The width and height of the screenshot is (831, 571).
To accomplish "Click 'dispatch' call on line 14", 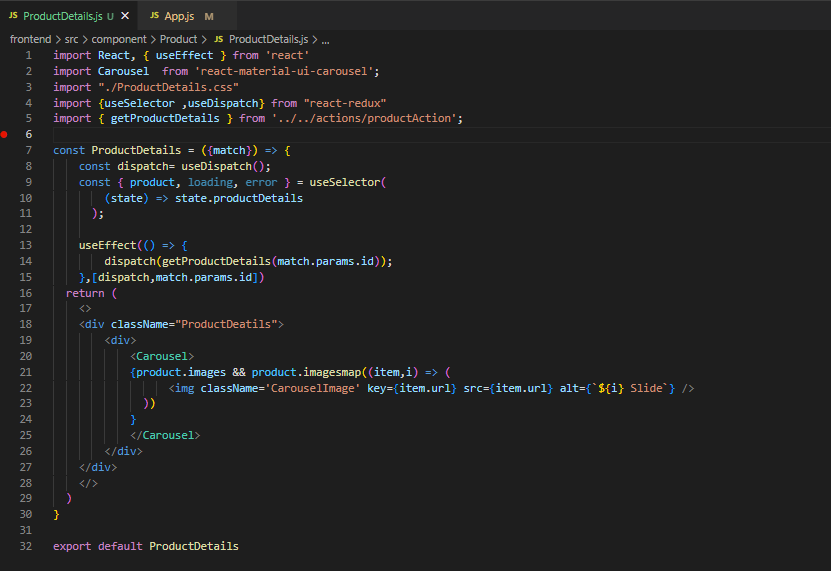I will coord(130,261).
